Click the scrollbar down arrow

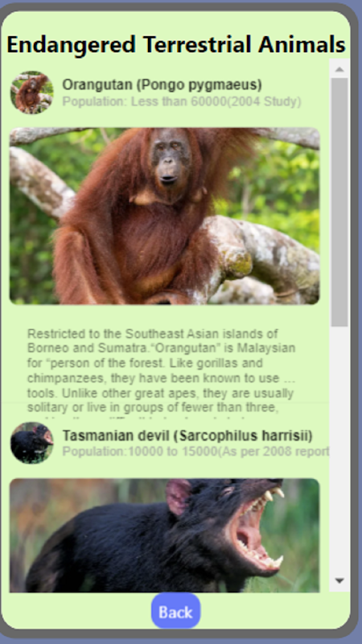pos(339,580)
